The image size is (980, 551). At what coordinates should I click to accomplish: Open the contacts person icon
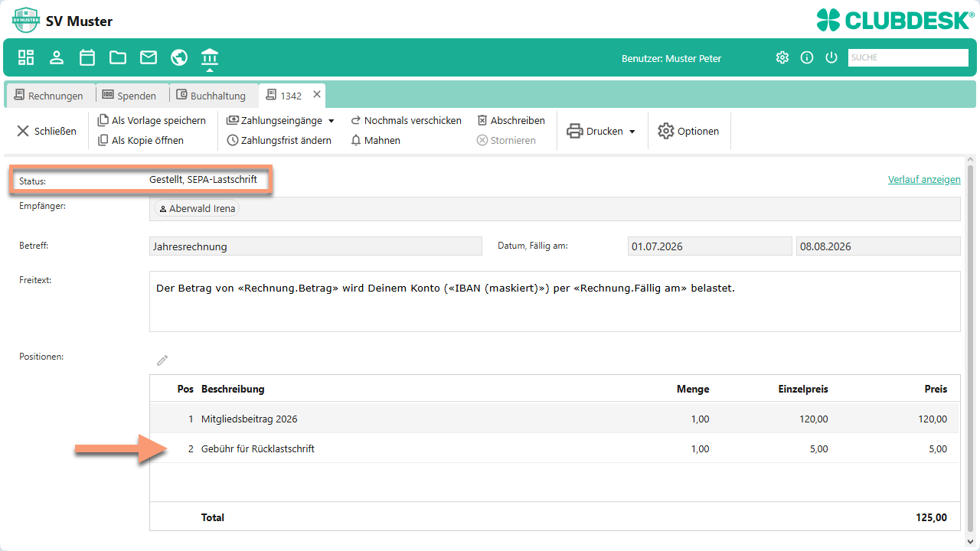click(57, 57)
